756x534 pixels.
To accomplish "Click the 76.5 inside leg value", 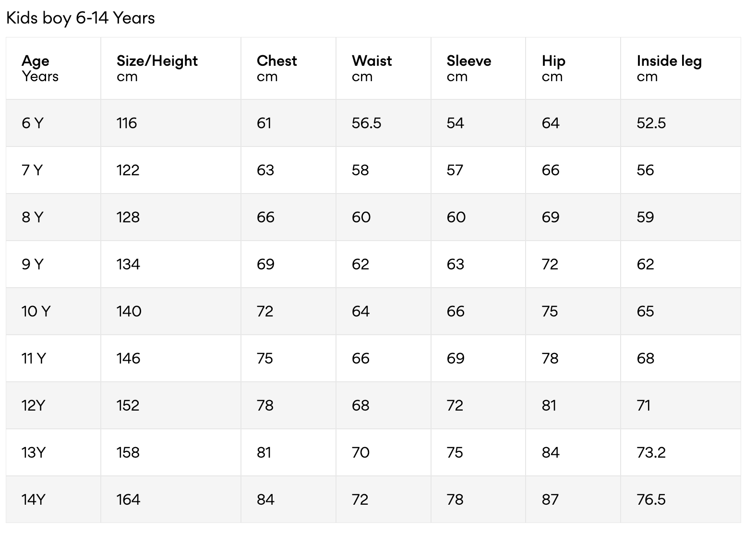I will tap(651, 500).
